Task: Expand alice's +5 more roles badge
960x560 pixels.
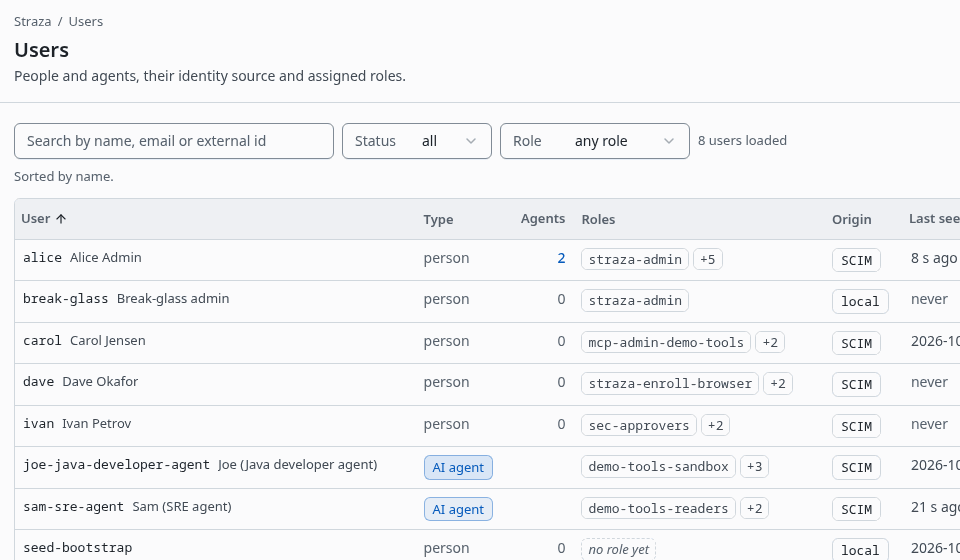Action: coord(708,259)
